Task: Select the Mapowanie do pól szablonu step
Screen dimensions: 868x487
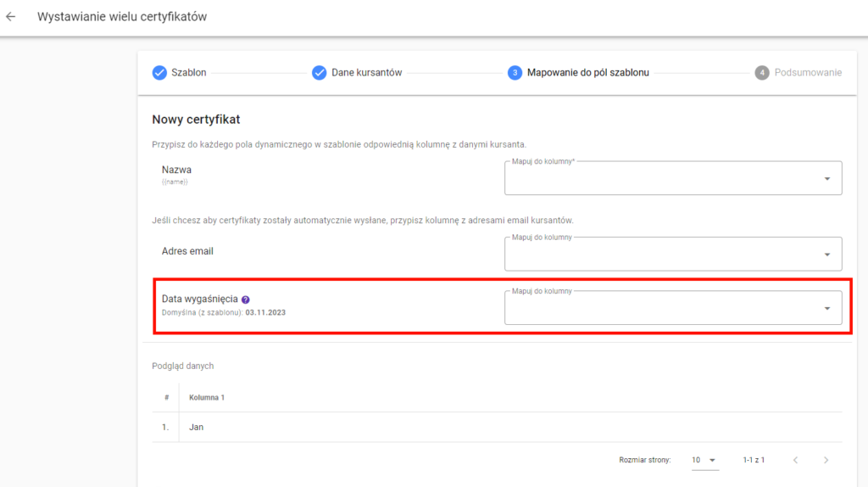Action: [588, 73]
